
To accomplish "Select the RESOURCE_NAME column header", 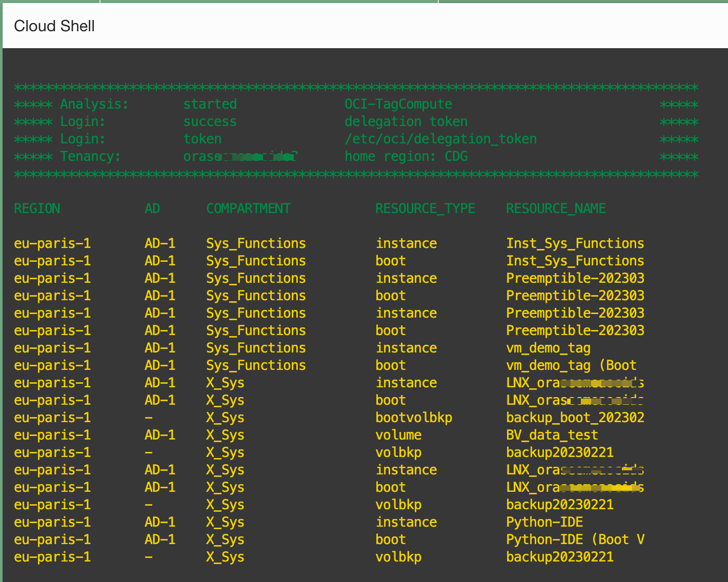I will point(556,209).
